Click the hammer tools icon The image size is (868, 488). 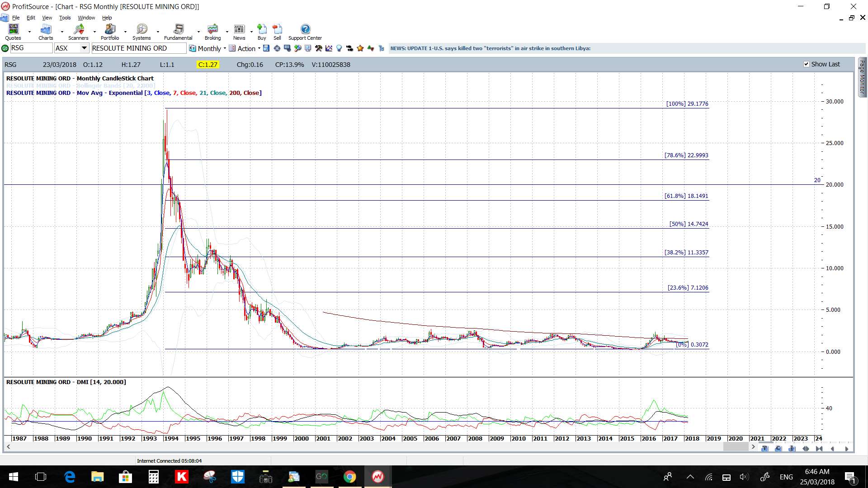tap(318, 48)
